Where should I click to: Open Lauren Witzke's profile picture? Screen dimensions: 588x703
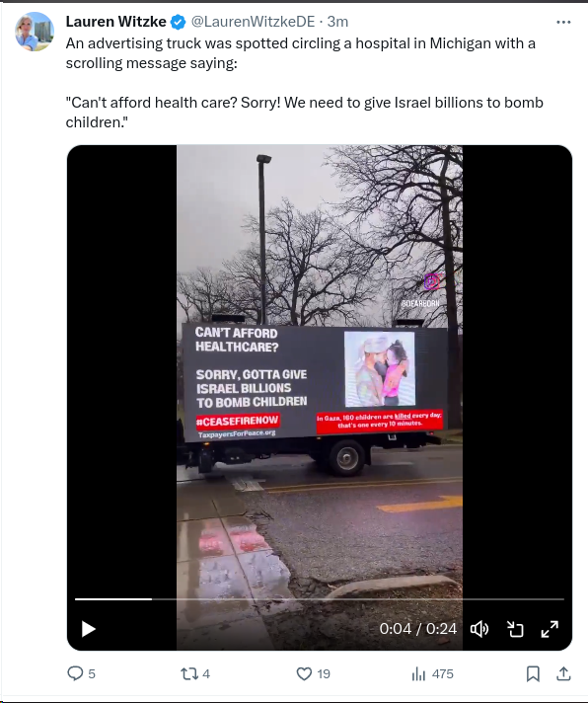pyautogui.click(x=35, y=32)
